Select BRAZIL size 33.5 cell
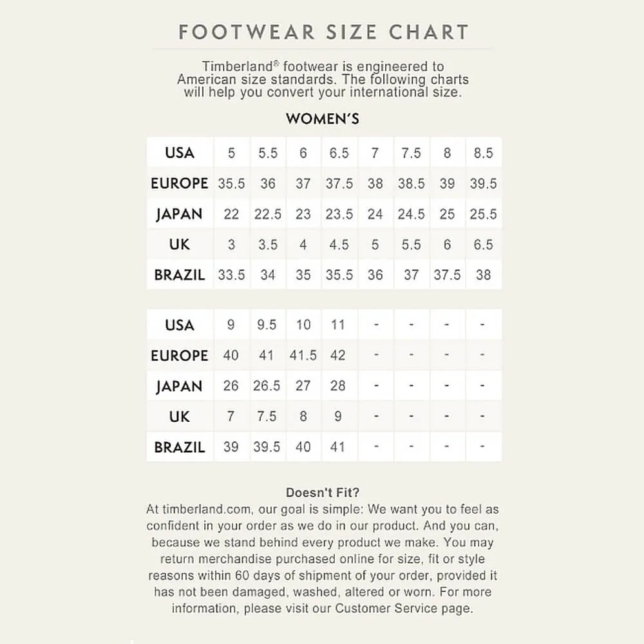 pyautogui.click(x=232, y=275)
